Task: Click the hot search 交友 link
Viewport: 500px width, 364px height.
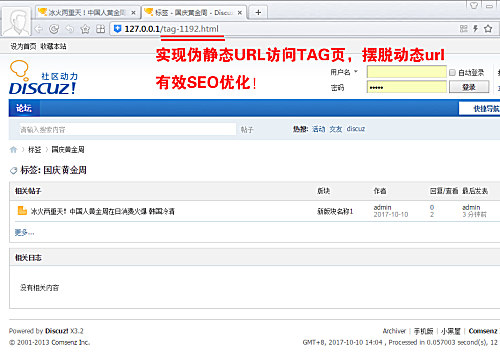Action: (336, 129)
